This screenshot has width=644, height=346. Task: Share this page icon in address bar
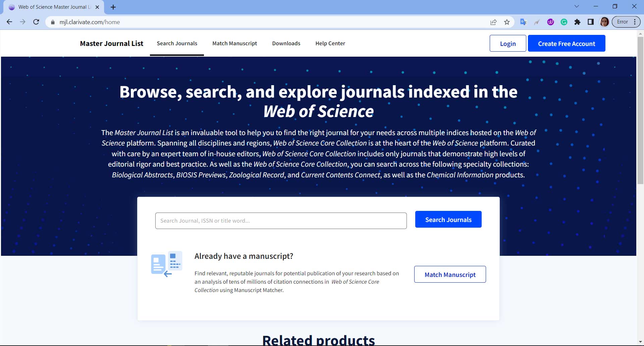click(493, 22)
